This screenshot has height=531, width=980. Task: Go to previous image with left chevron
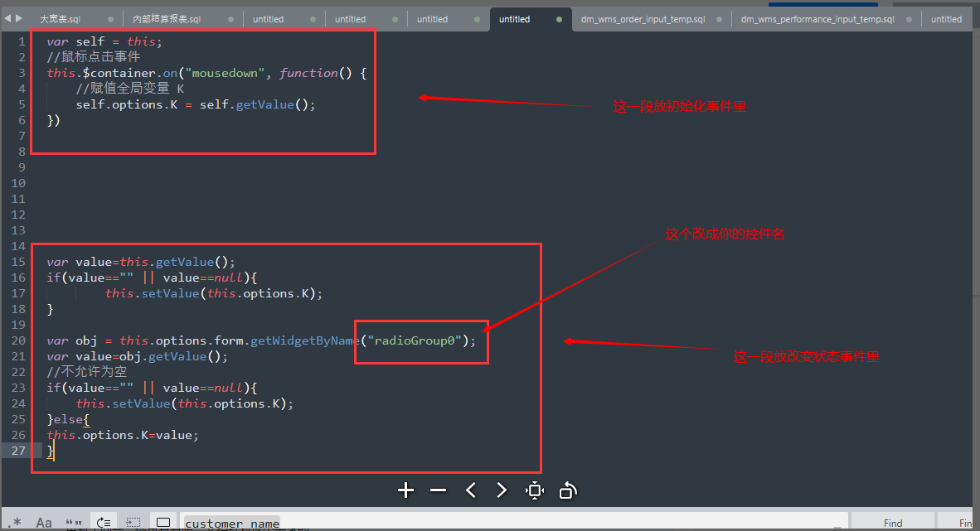pyautogui.click(x=471, y=490)
